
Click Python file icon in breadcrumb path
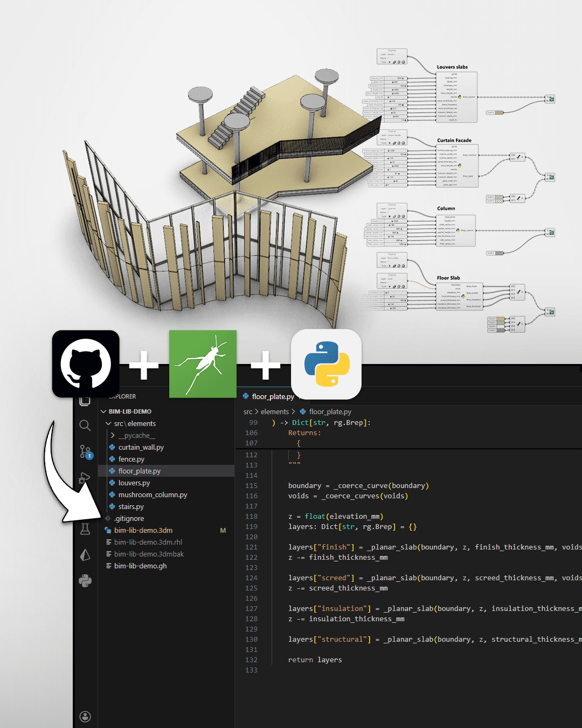[303, 411]
